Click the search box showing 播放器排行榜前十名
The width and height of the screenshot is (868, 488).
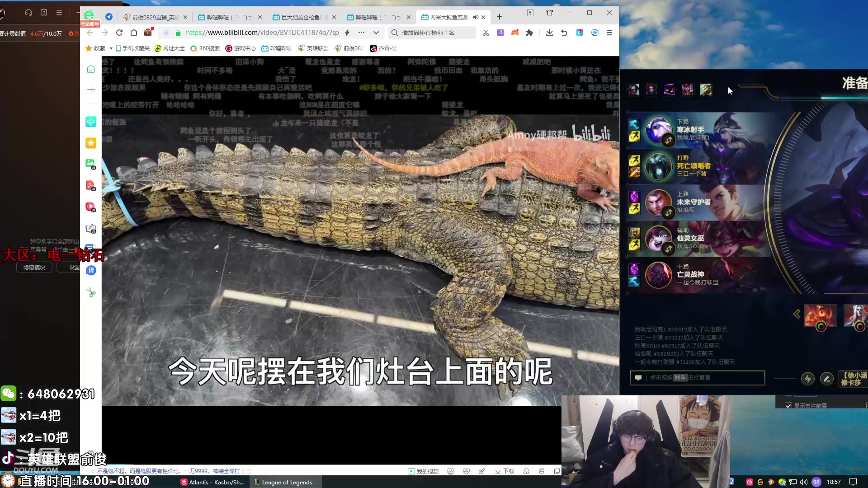coord(433,33)
